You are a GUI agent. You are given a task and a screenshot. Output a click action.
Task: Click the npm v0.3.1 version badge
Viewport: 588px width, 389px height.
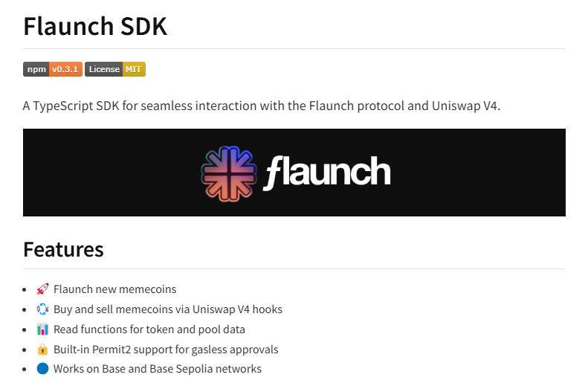(x=53, y=69)
